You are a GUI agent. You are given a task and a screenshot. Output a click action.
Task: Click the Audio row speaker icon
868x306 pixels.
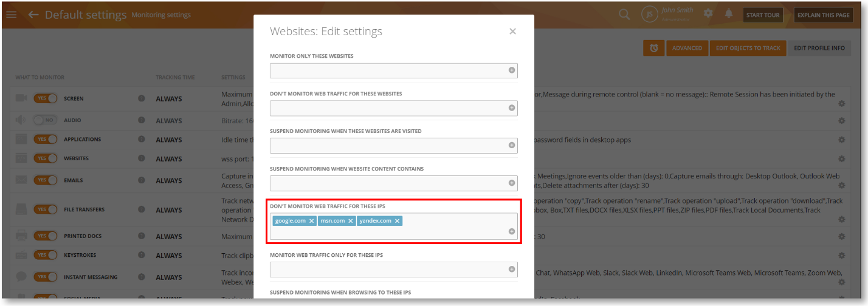[21, 120]
